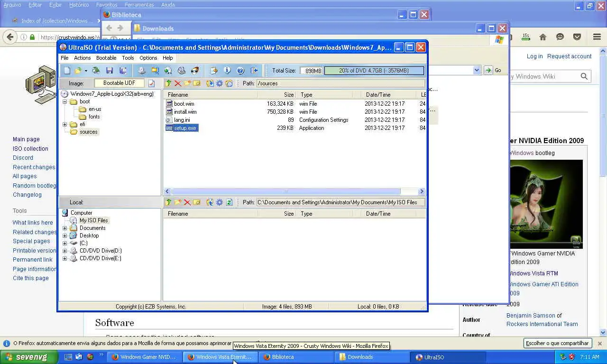Expand the efi folder in image tree
The width and height of the screenshot is (607, 364).
coord(65,125)
